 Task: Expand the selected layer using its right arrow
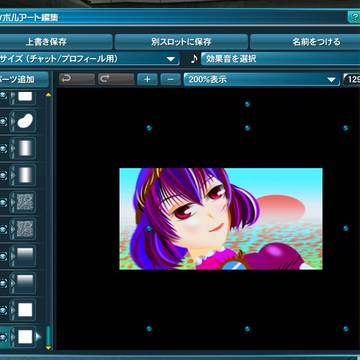coord(38,337)
